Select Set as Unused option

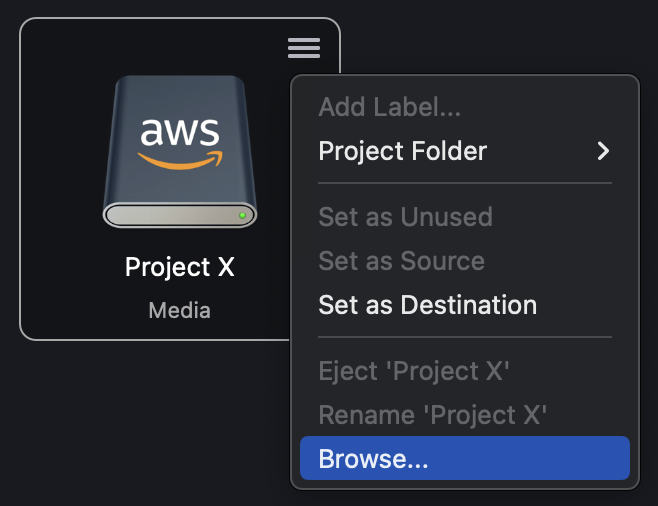[x=405, y=217]
